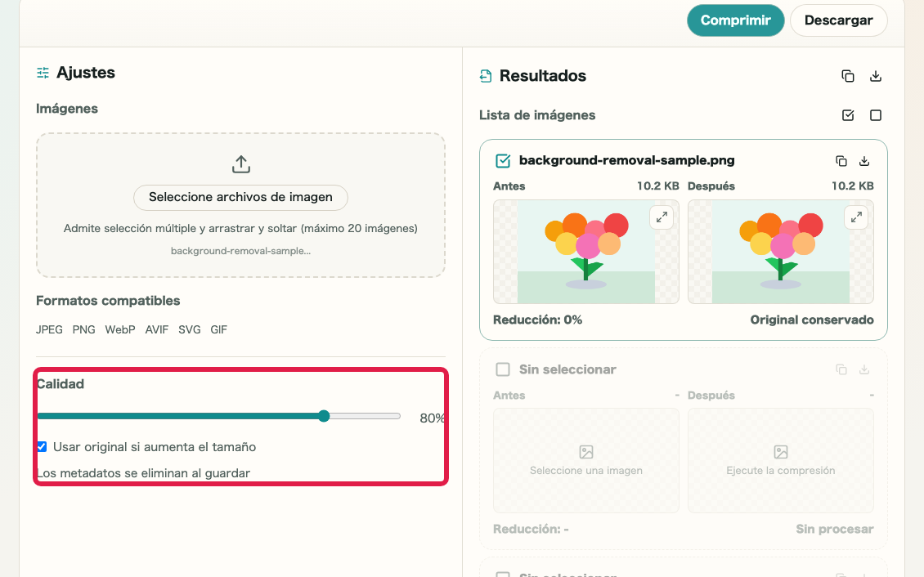Click the 'Seleccione una imagen' placeholder
This screenshot has width=924, height=577.
(x=585, y=461)
